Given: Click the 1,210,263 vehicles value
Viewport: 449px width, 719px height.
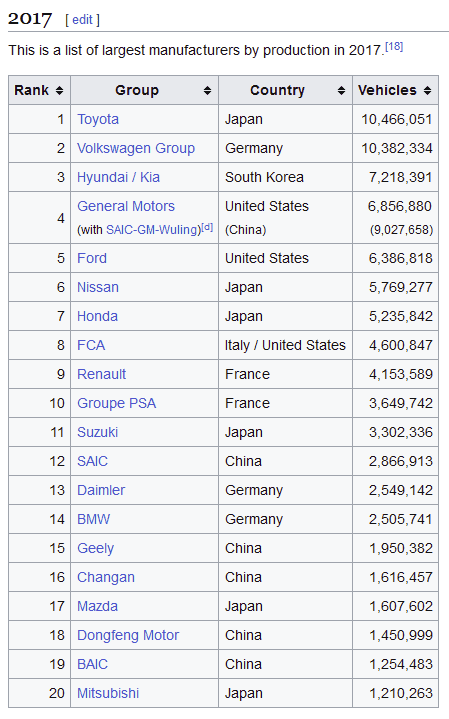Looking at the screenshot, I should (400, 693).
